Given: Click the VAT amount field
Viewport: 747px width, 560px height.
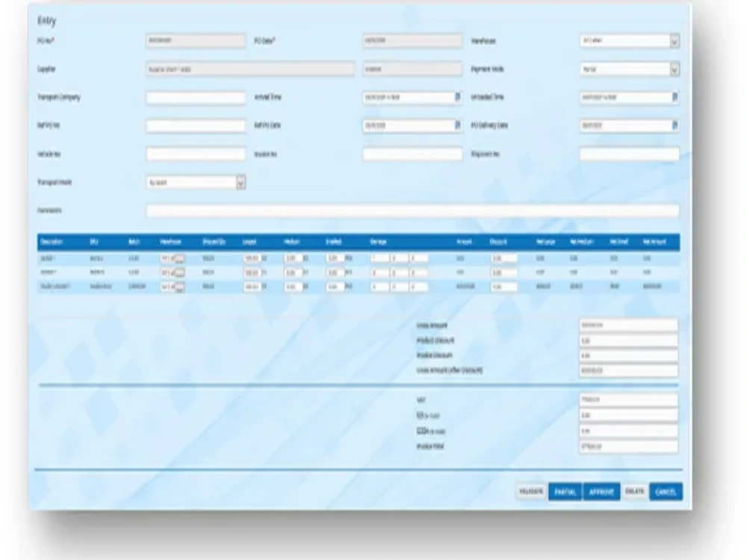Looking at the screenshot, I should pos(629,400).
